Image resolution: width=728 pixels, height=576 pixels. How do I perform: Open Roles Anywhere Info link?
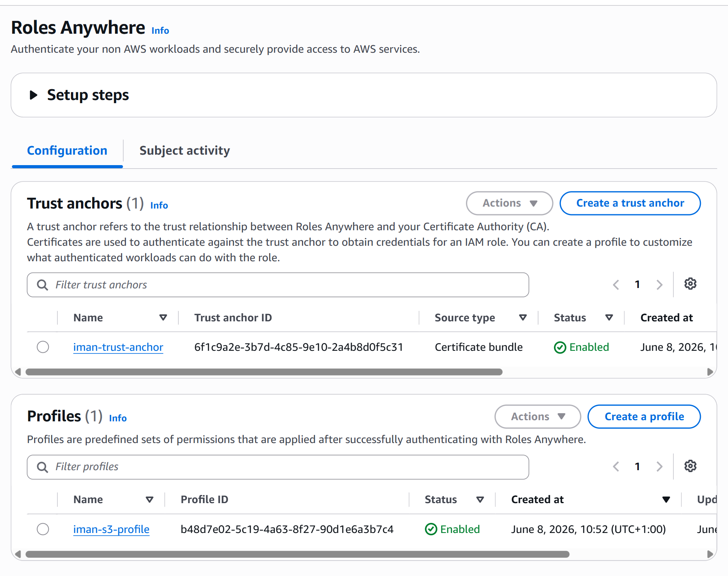click(160, 31)
